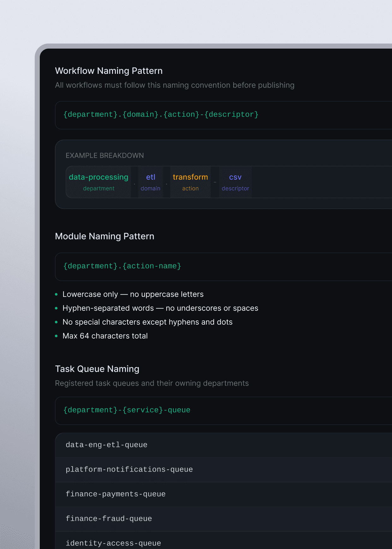392x549 pixels.
Task: Select the finance-payments-queue row
Action: (x=223, y=494)
